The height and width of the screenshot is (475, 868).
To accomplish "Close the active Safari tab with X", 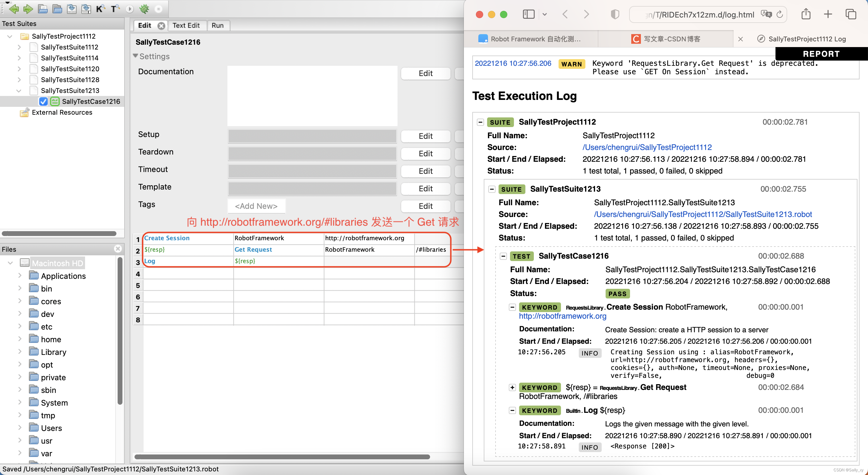I will coord(741,39).
